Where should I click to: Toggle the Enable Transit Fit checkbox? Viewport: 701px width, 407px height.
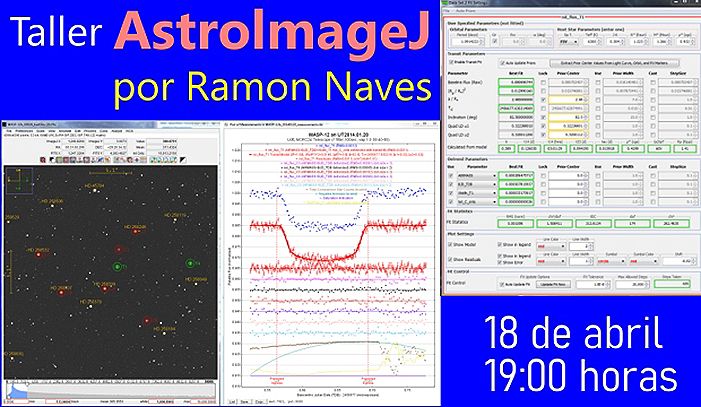point(451,62)
